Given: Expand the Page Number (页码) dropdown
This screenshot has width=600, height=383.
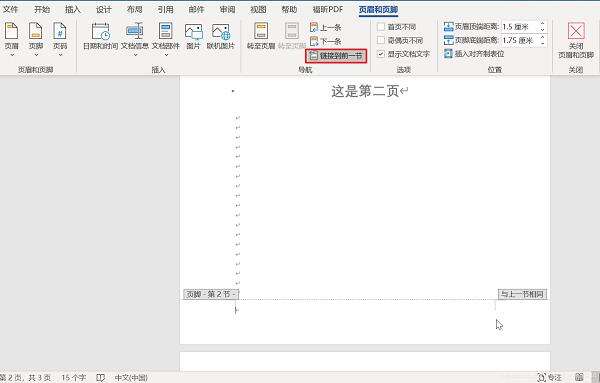Looking at the screenshot, I should pyautogui.click(x=60, y=39).
